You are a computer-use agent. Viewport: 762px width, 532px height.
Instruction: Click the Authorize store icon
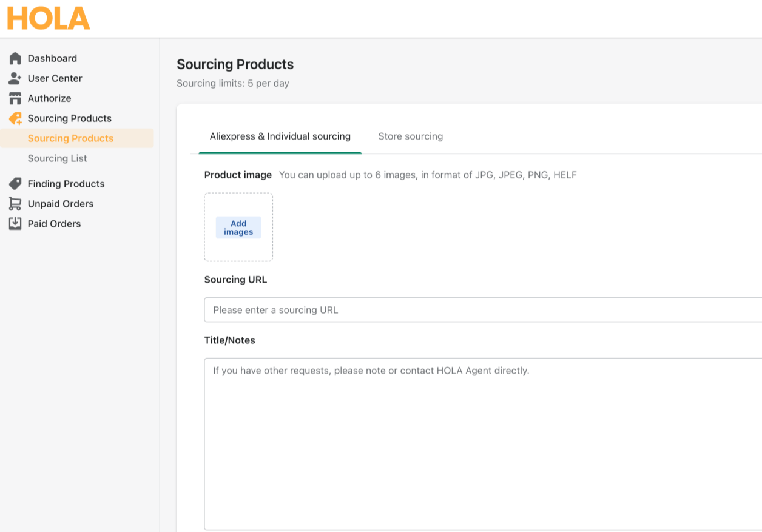point(15,98)
